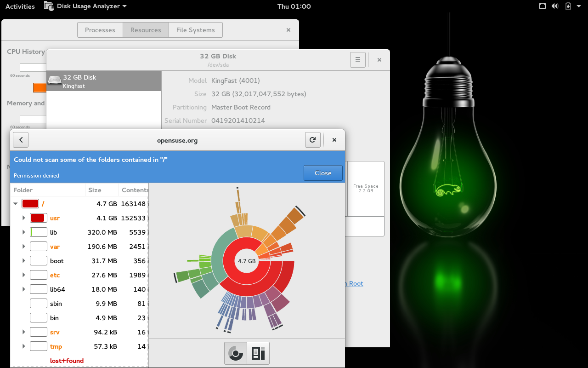Click the volume icon in top bar
The width and height of the screenshot is (588, 368).
click(555, 6)
